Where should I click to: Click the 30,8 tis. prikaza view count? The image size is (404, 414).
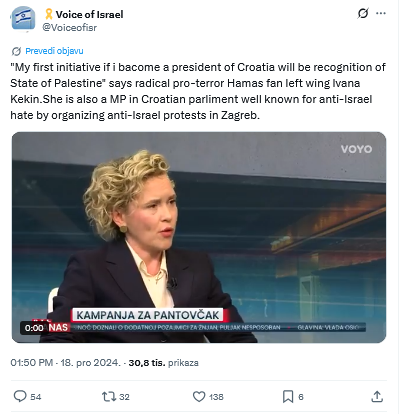(163, 362)
